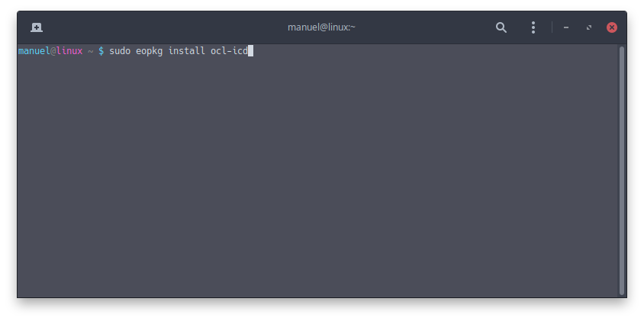
Task: Click the dollar sign prompt symbol
Action: coord(101,51)
